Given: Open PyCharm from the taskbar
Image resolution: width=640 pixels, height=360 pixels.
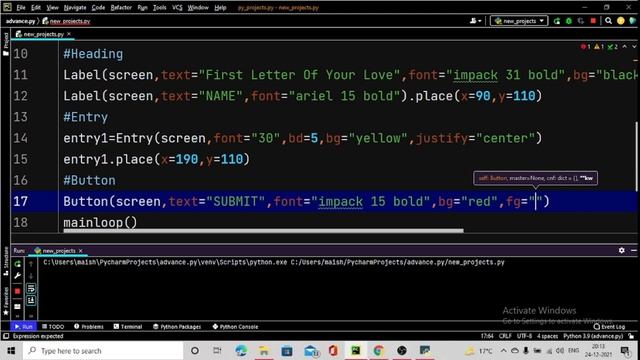Looking at the screenshot, I should click(x=356, y=351).
